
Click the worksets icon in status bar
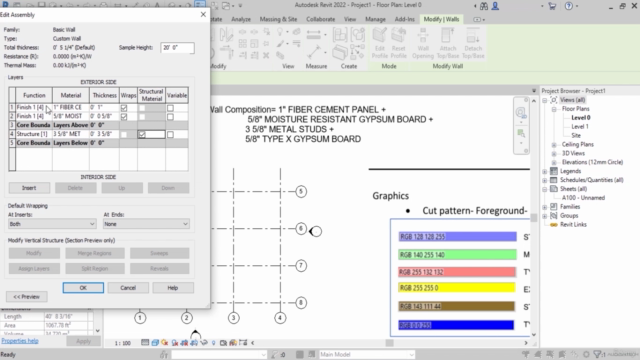(164, 354)
